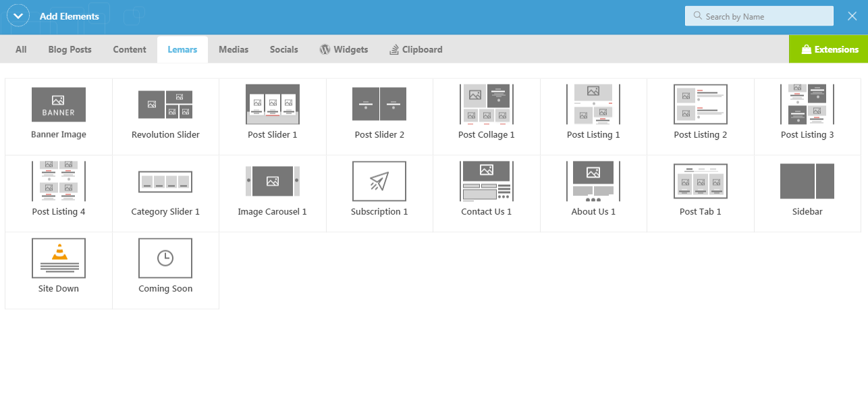
Task: Add the Revolution Slider element
Action: 165,105
